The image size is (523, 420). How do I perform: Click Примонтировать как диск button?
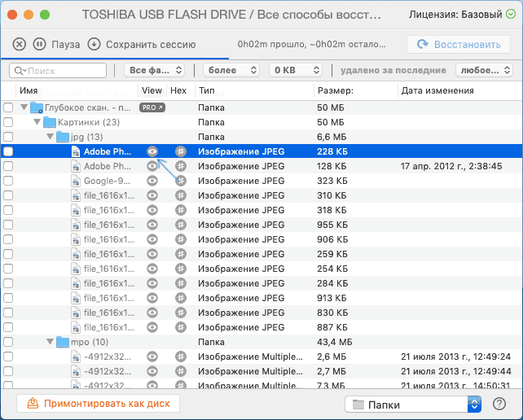[98, 404]
